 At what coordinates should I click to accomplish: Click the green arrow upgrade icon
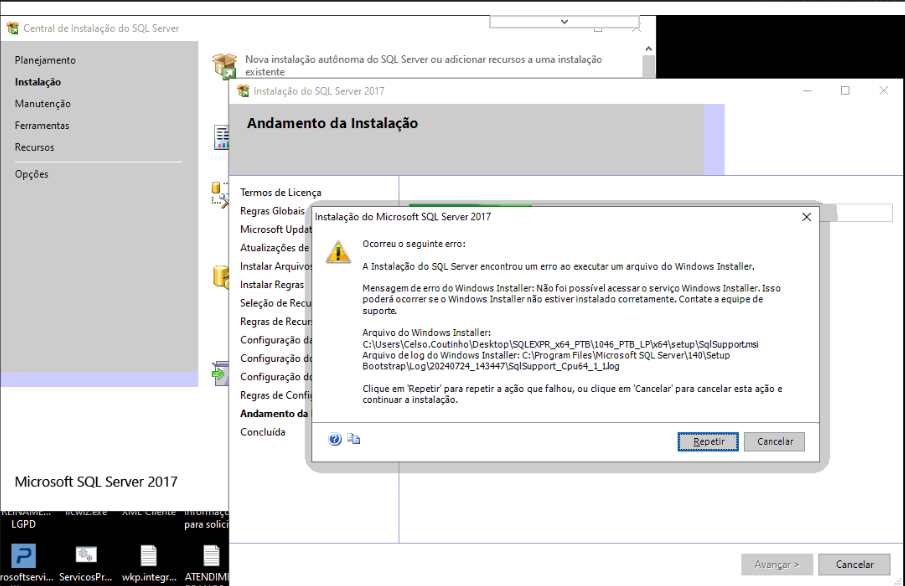(x=220, y=374)
